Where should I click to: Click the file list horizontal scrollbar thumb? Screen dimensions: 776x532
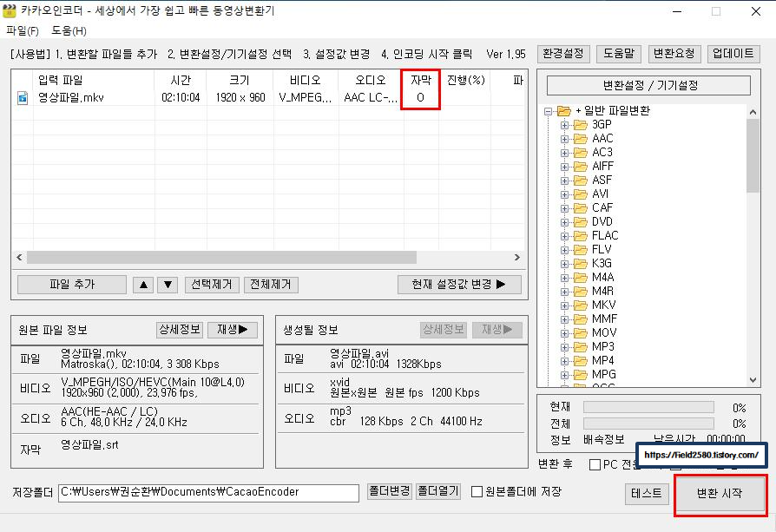tap(221, 258)
